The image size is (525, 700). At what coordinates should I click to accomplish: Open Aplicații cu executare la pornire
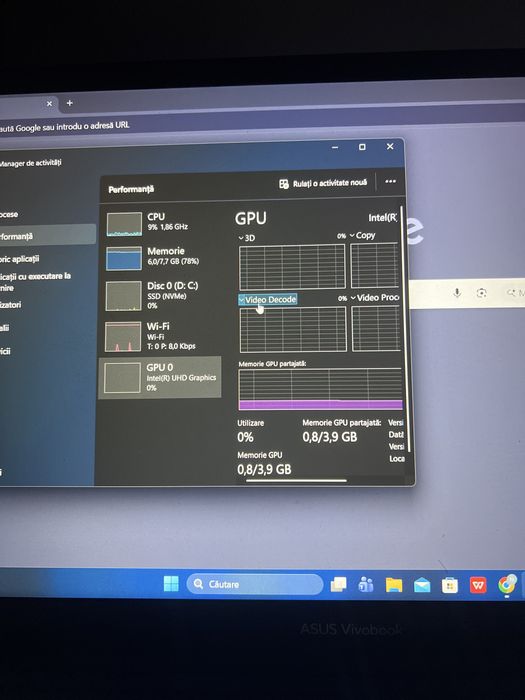[35, 282]
